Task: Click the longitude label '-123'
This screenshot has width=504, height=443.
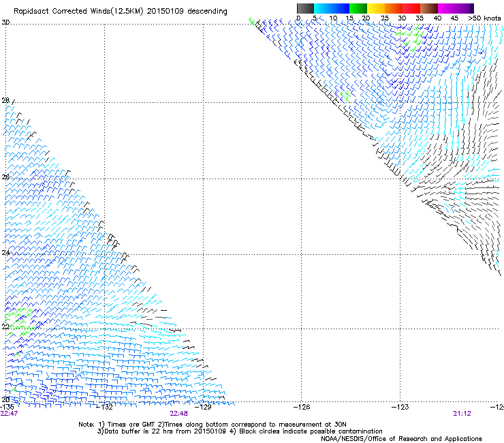Action: point(400,408)
